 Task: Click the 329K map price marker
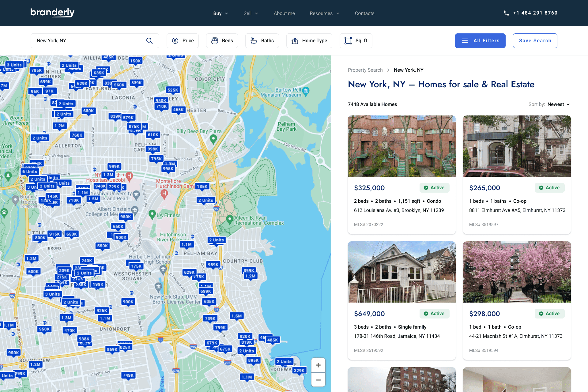pos(299,370)
